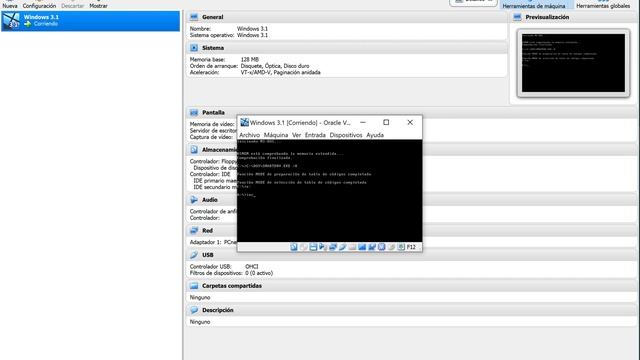Select Windows 3.1 entry in the VM list
This screenshot has height=360, width=640.
[91, 21]
